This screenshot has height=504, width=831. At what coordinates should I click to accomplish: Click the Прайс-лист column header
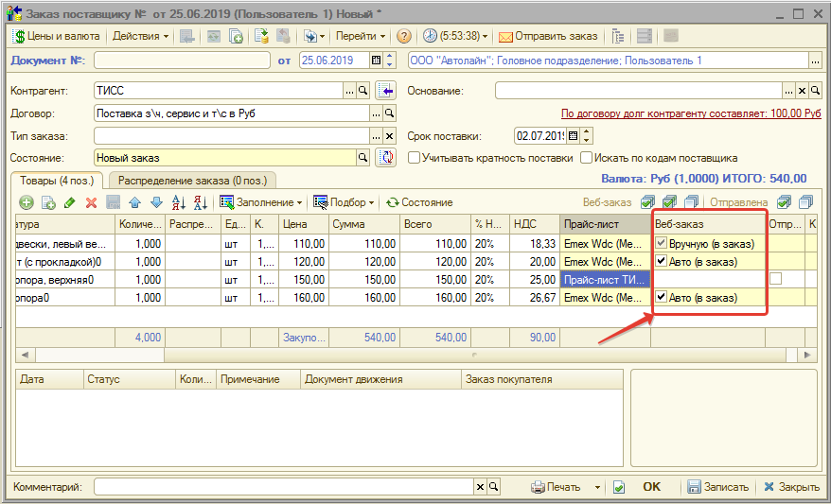[605, 224]
